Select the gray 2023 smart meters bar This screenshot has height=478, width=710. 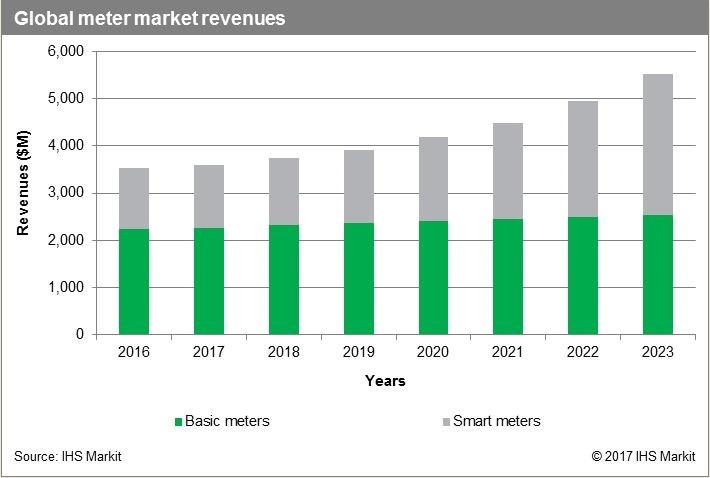[658, 145]
